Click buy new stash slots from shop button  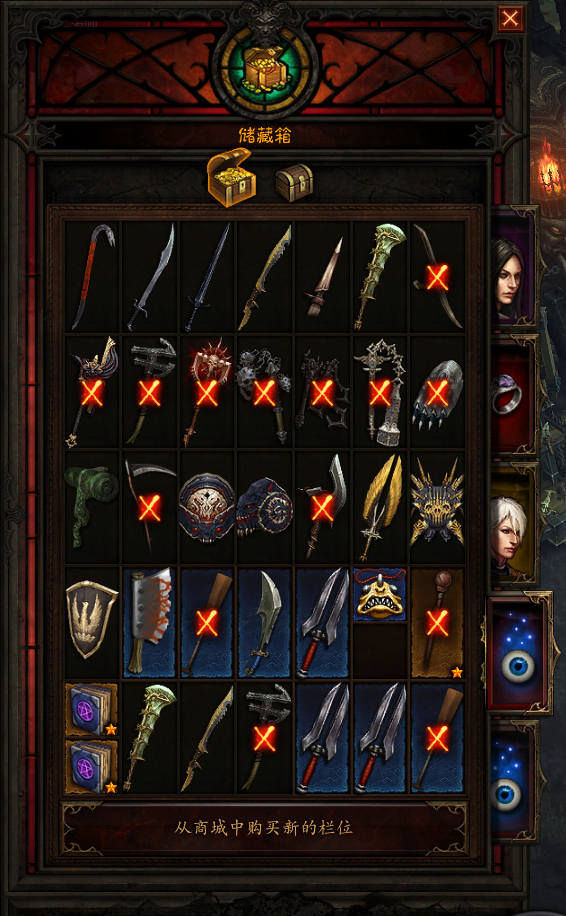click(264, 828)
